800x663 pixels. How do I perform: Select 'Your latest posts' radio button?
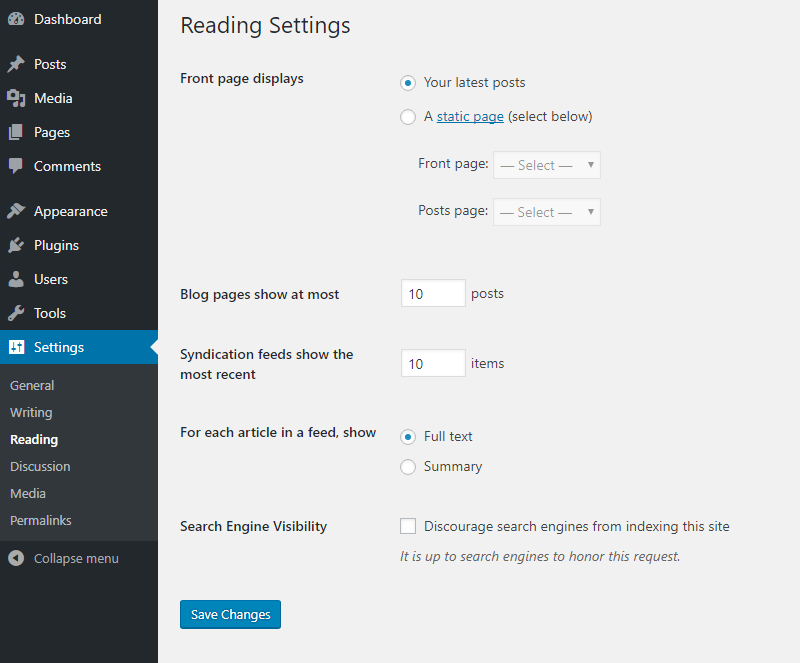click(x=408, y=83)
